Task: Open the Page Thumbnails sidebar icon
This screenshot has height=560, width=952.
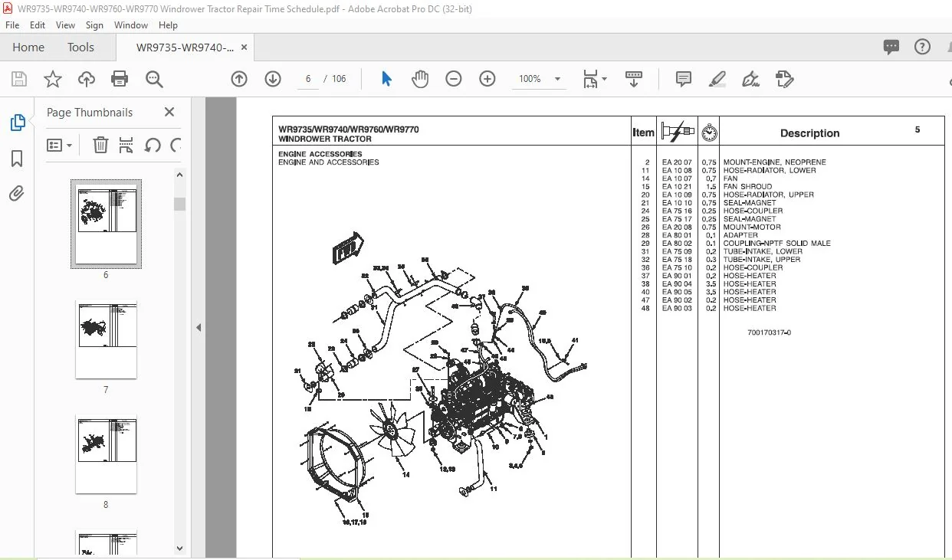Action: [x=17, y=123]
